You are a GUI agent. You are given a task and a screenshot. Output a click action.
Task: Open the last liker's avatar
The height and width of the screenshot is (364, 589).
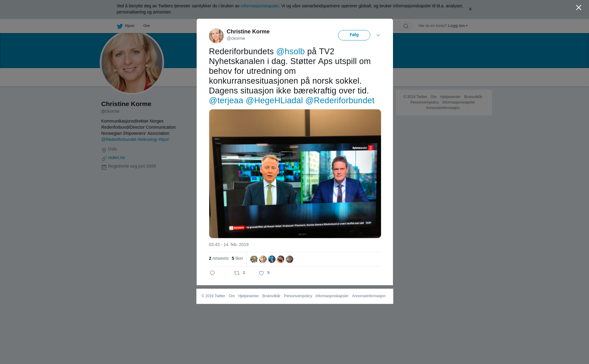click(290, 259)
